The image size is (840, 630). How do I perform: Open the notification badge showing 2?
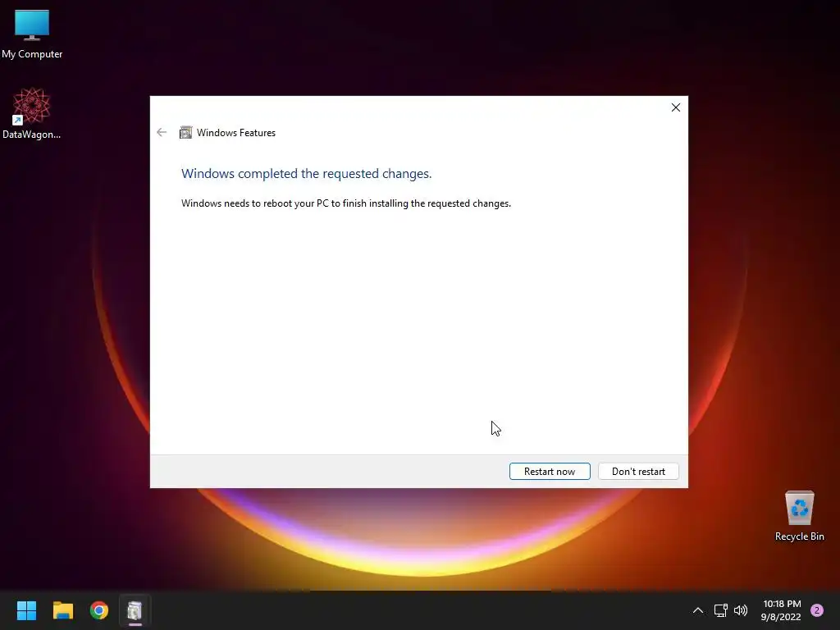pos(817,610)
